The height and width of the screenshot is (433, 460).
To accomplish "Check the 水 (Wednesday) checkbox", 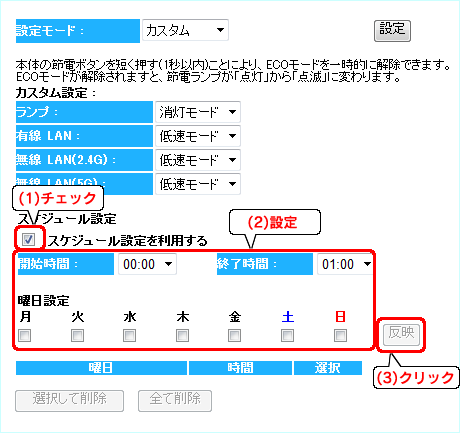I will (x=129, y=335).
